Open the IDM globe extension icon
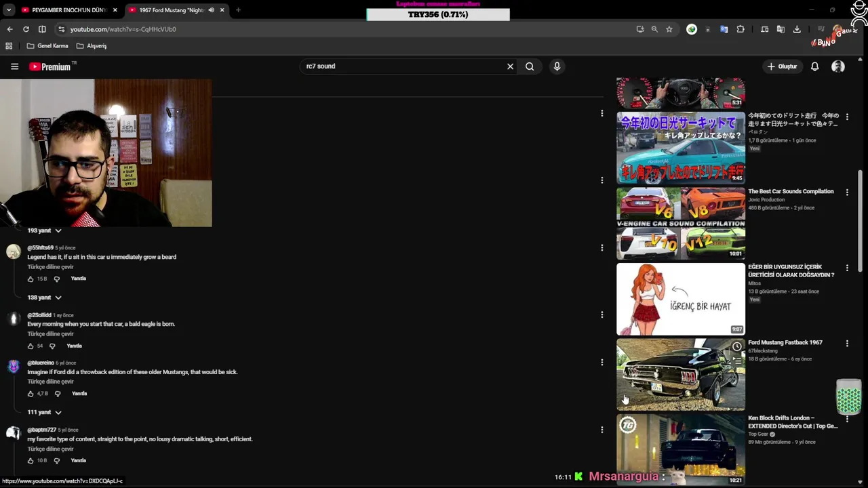Viewport: 868px width, 488px height. coord(692,29)
